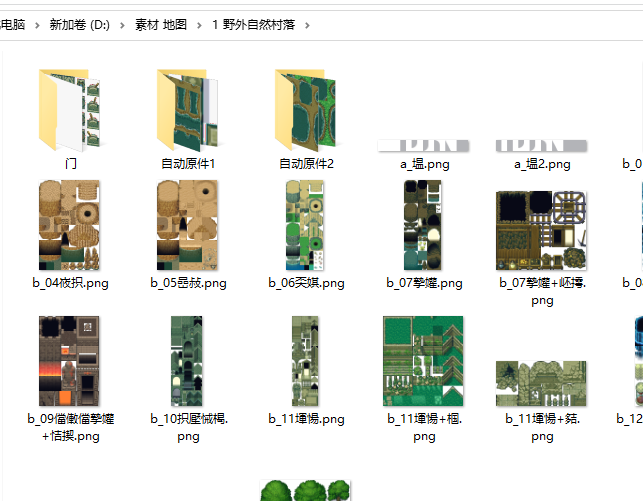Image resolution: width=643 pixels, height=501 pixels.
Task: Click the 门 folder name label
Action: [71, 164]
